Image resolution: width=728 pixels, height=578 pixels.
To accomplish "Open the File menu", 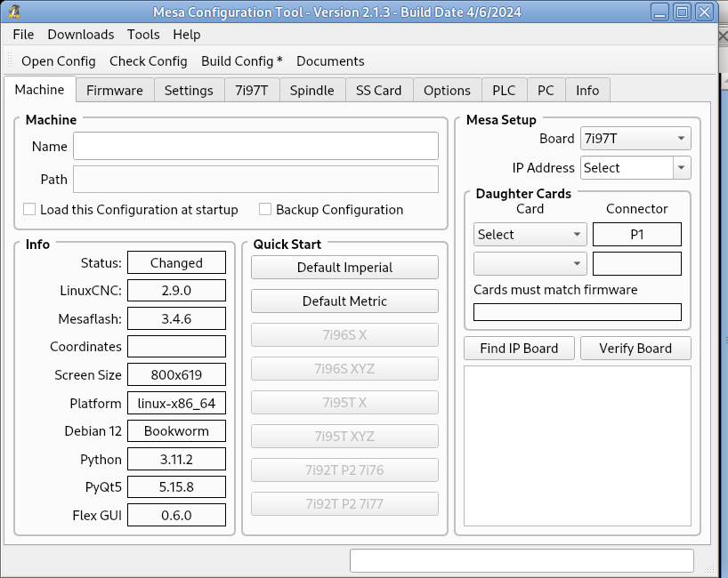I will click(x=23, y=35).
